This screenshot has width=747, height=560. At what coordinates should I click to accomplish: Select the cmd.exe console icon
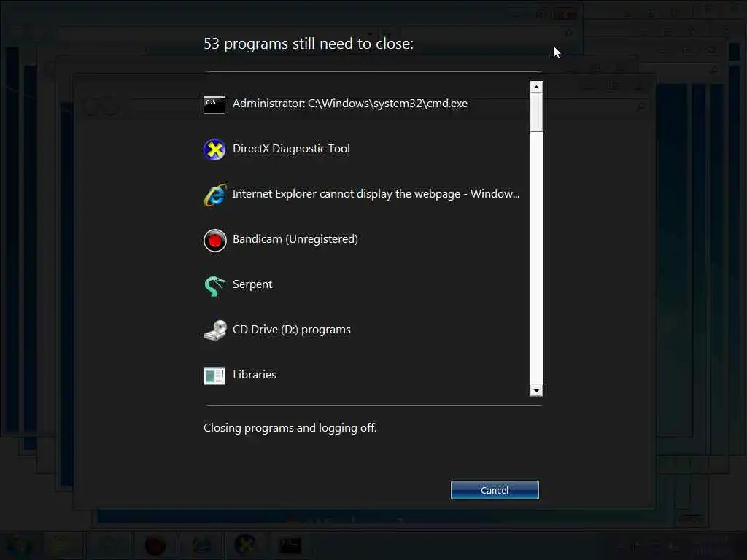coord(214,105)
